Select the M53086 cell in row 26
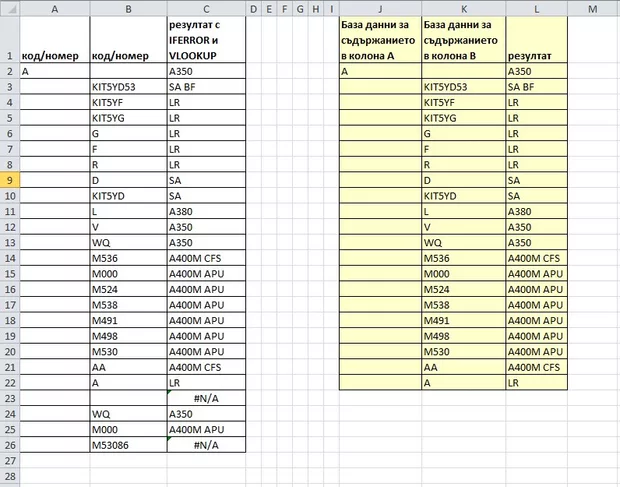 [x=127, y=445]
